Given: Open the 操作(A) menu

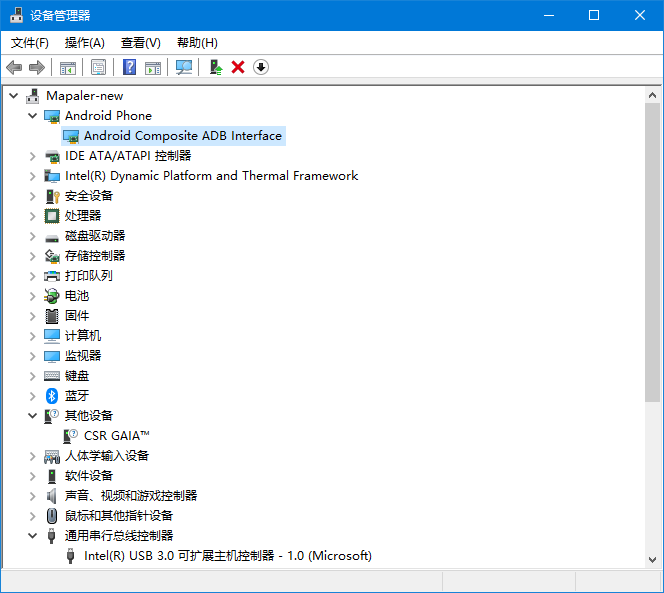Looking at the screenshot, I should click(85, 43).
